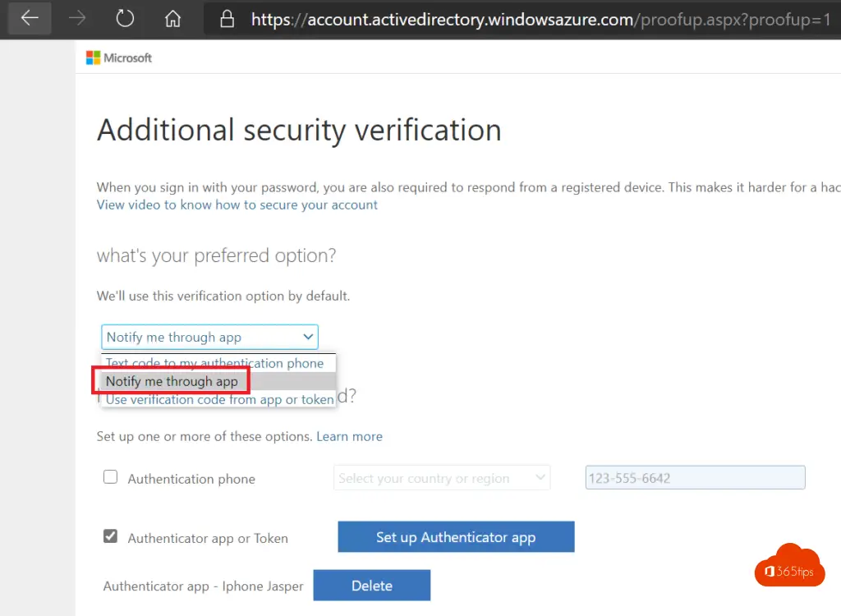Click the what's your preferred option heading
This screenshot has height=616, width=841.
coord(216,255)
